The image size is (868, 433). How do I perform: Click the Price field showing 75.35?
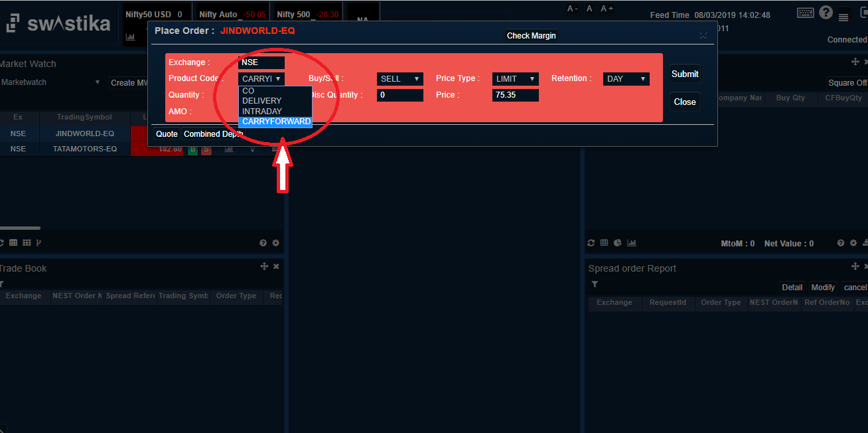click(x=516, y=95)
